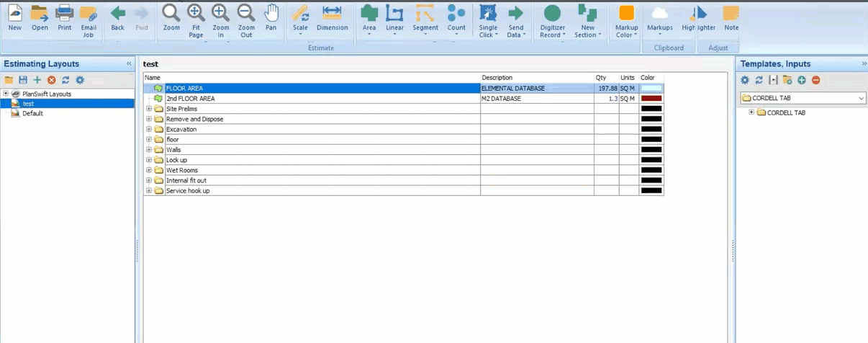The height and width of the screenshot is (343, 868).
Task: Select the Default layout
Action: tap(32, 113)
